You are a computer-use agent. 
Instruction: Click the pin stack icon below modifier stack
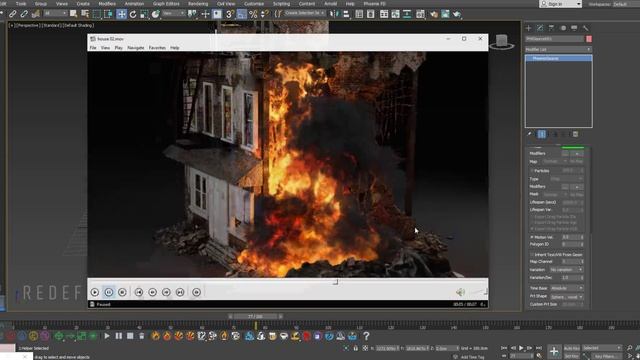tap(529, 134)
